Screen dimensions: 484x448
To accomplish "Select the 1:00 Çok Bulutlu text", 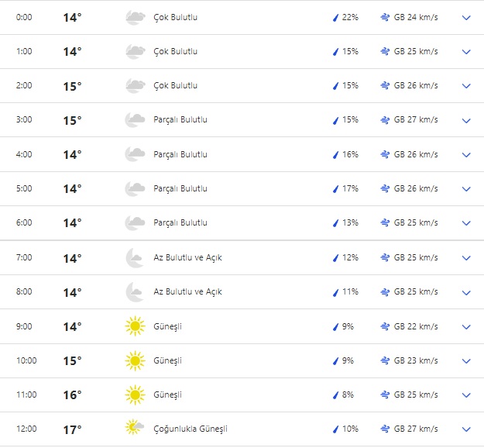I will (x=175, y=52).
